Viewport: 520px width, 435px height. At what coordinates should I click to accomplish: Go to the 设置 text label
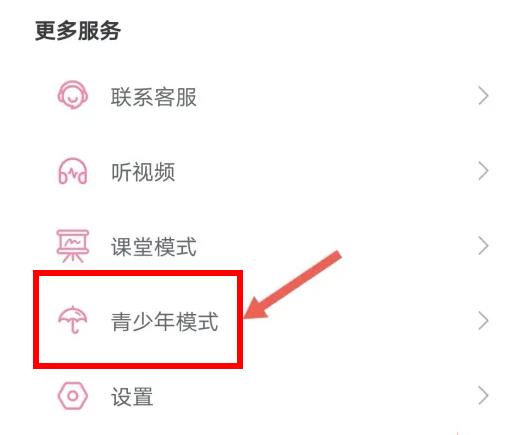[132, 397]
